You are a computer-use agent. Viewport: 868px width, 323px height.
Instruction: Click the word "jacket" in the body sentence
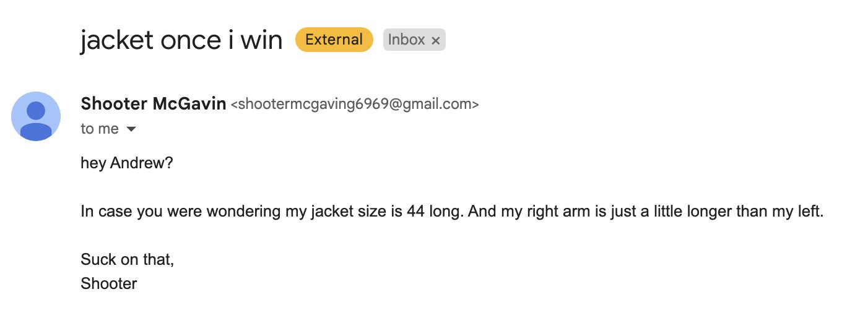[x=333, y=212]
